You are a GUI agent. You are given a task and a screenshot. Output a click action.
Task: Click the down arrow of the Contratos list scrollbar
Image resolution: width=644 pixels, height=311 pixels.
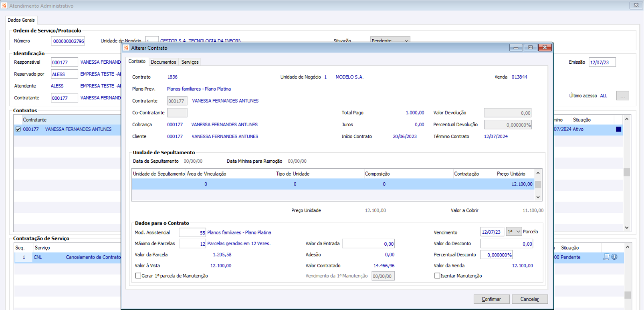click(627, 228)
